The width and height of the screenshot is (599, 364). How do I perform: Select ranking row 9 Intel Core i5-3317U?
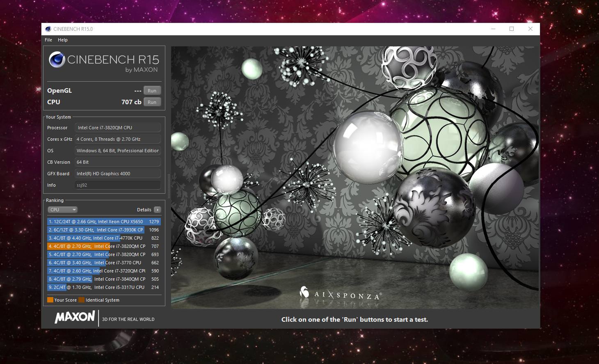point(104,287)
